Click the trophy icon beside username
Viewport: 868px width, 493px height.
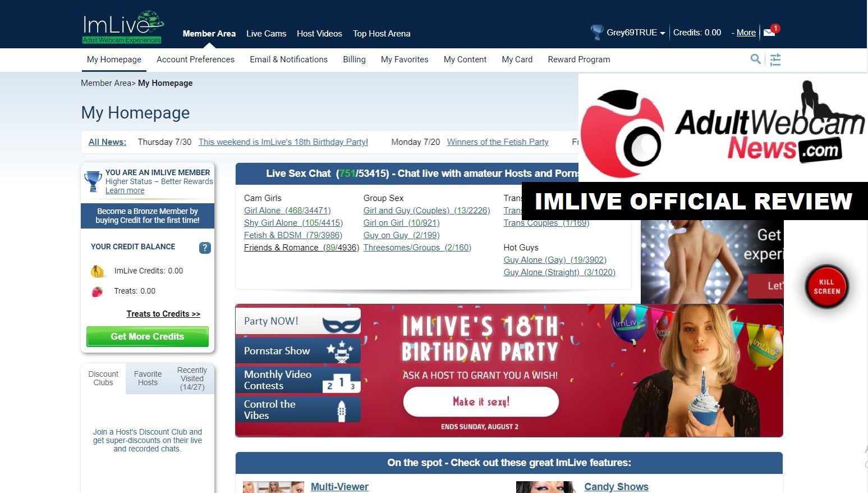597,32
